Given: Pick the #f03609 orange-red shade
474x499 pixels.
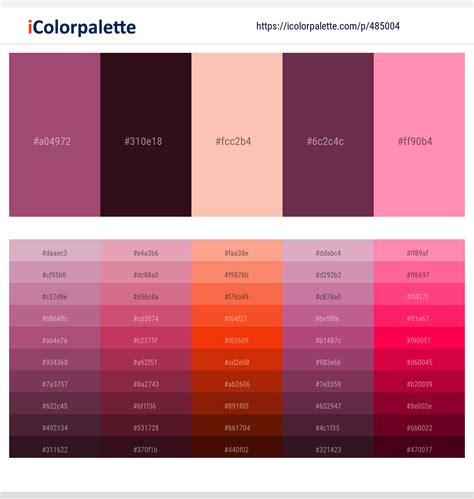Looking at the screenshot, I should 237,338.
